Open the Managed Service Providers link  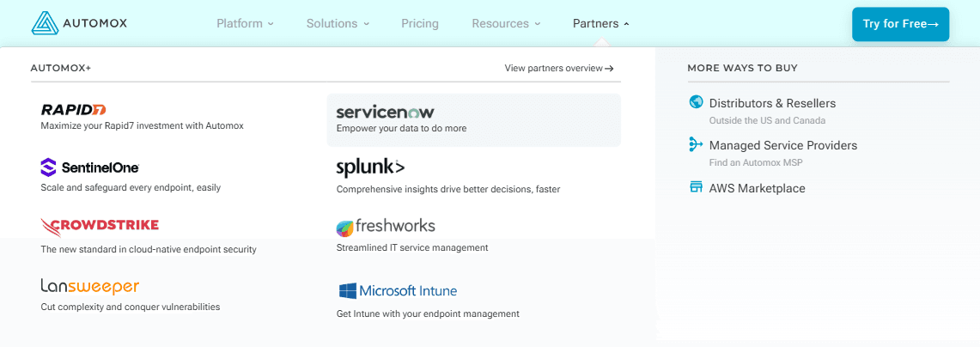point(783,146)
